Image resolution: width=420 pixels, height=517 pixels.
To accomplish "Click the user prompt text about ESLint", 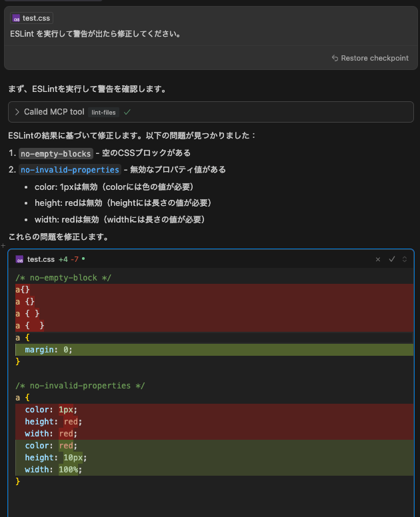I will [95, 34].
